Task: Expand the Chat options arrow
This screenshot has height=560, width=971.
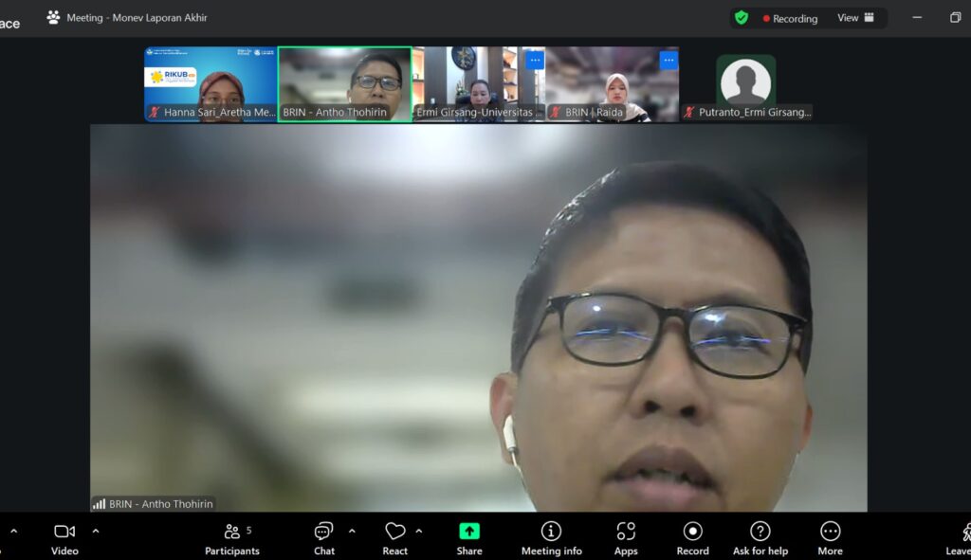Action: [352, 532]
